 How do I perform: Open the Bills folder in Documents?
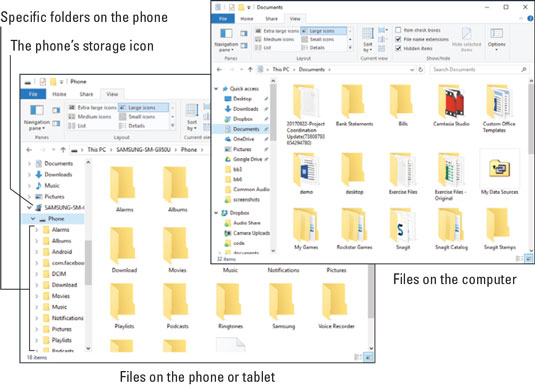[x=403, y=106]
